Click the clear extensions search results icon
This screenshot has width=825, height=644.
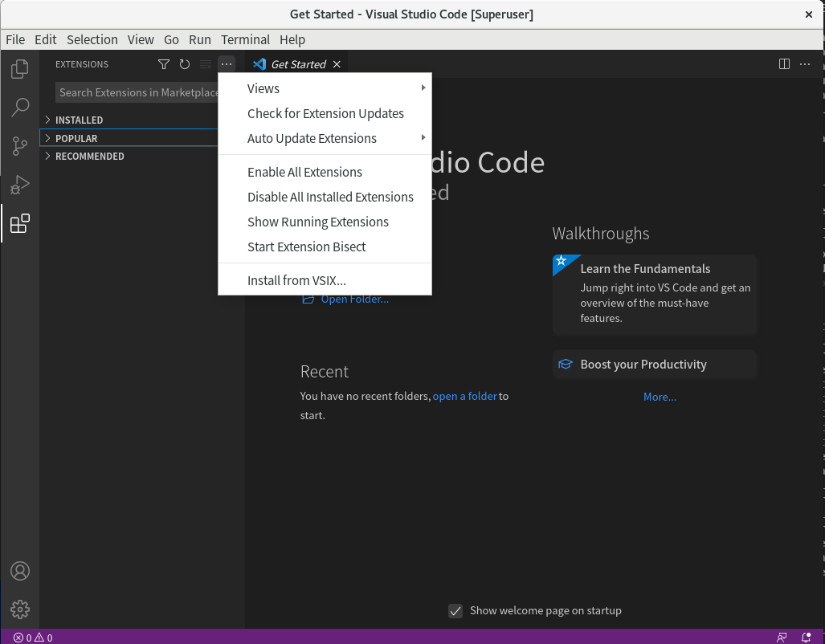206,64
